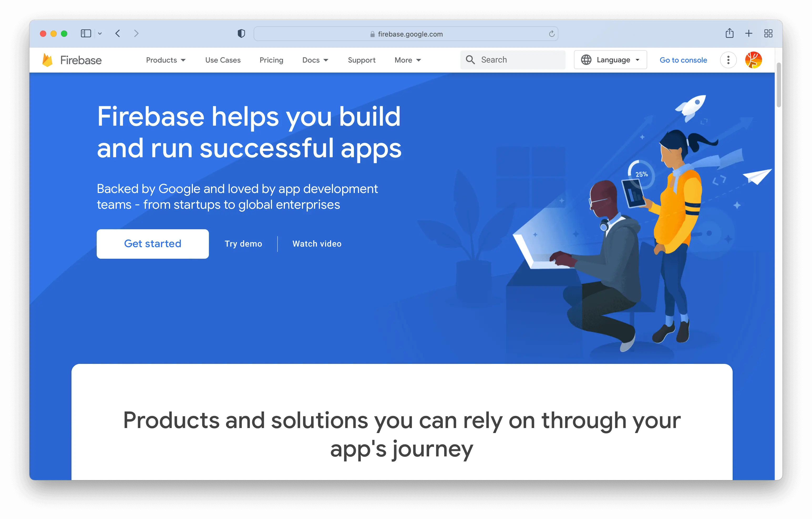
Task: Select the Use Cases menu item
Action: click(223, 59)
